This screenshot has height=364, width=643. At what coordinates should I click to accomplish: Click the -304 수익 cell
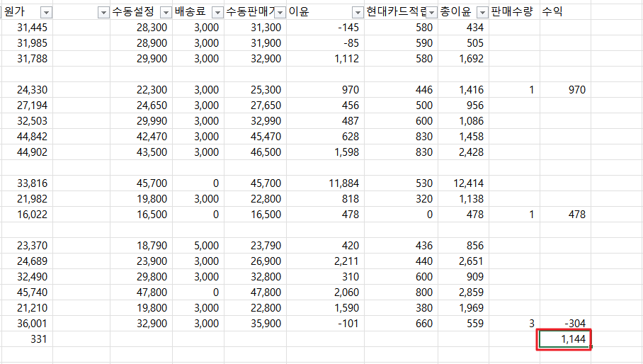565,324
